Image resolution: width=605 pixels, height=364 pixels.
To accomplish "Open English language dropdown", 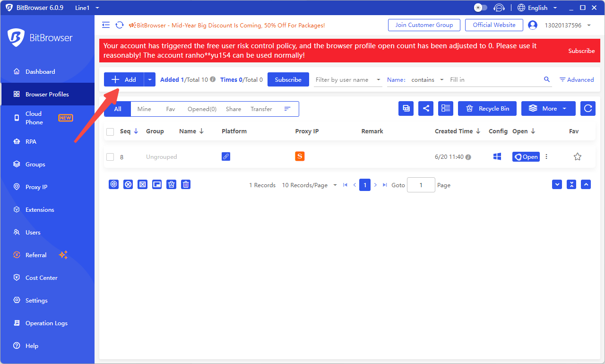I will point(537,8).
